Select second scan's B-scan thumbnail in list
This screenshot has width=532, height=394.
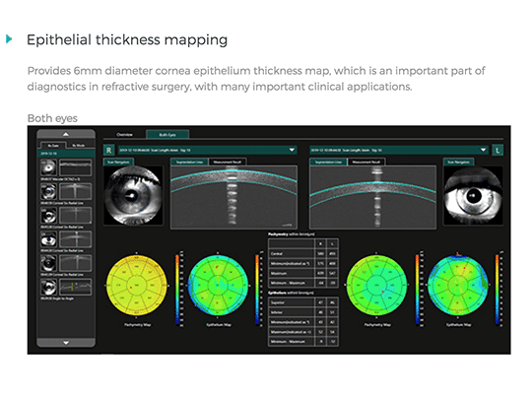click(x=75, y=191)
